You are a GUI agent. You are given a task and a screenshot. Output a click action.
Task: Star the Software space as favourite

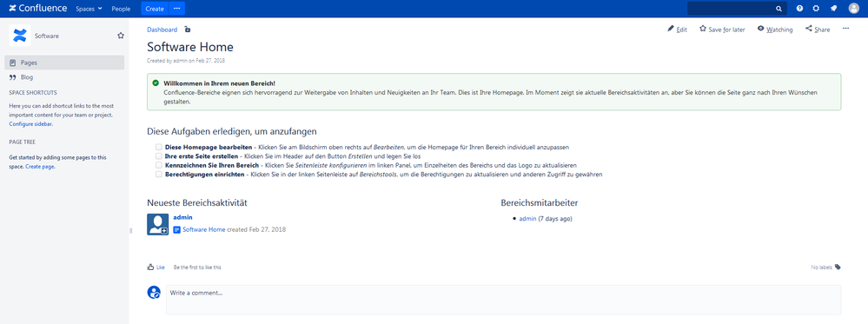[x=121, y=36]
